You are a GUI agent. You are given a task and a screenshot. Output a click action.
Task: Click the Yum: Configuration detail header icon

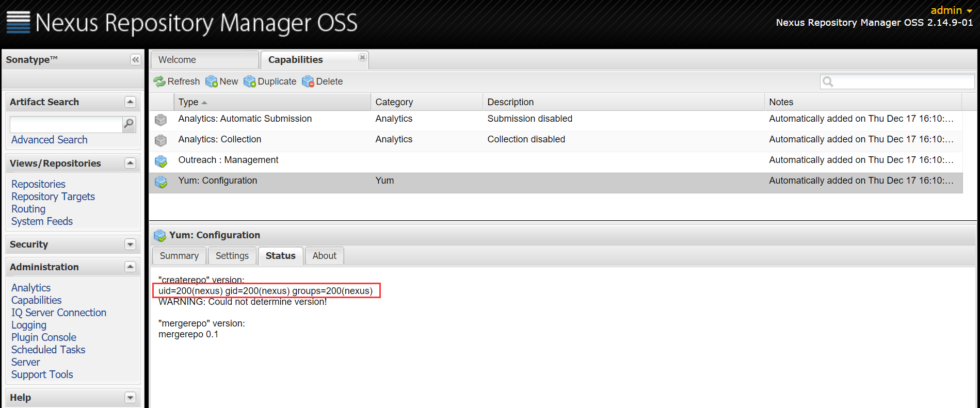160,236
